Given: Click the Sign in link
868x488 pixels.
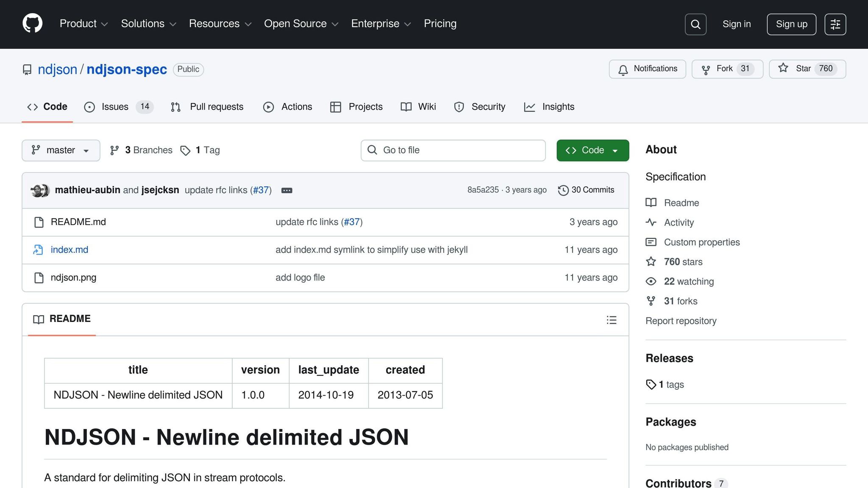Looking at the screenshot, I should [x=737, y=24].
